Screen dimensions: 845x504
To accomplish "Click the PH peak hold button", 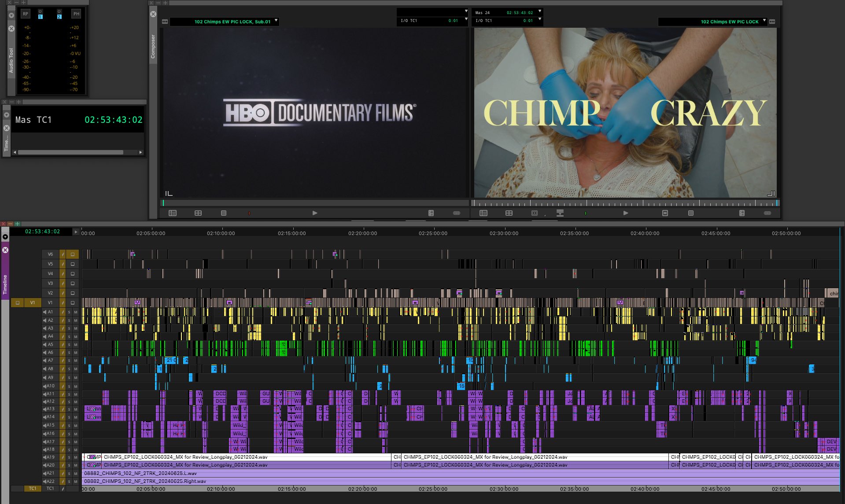I will 76,14.
